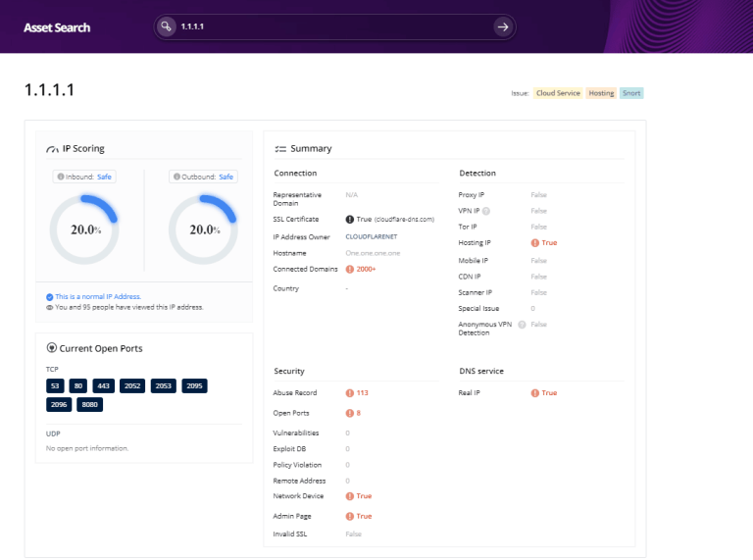753x560 pixels.
Task: Click TCP port 53 badge
Action: click(x=55, y=386)
